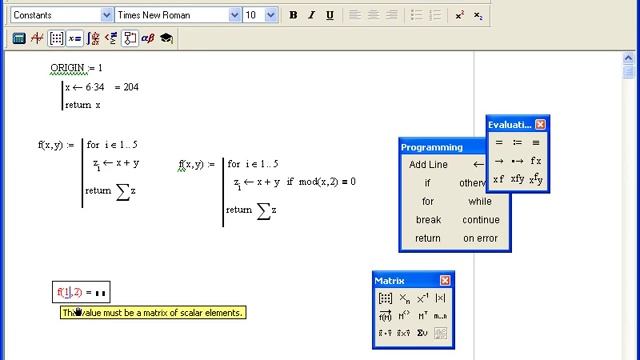Insert on error statement from Programming palette
Image resolution: width=640 pixels, height=360 pixels.
click(480, 238)
